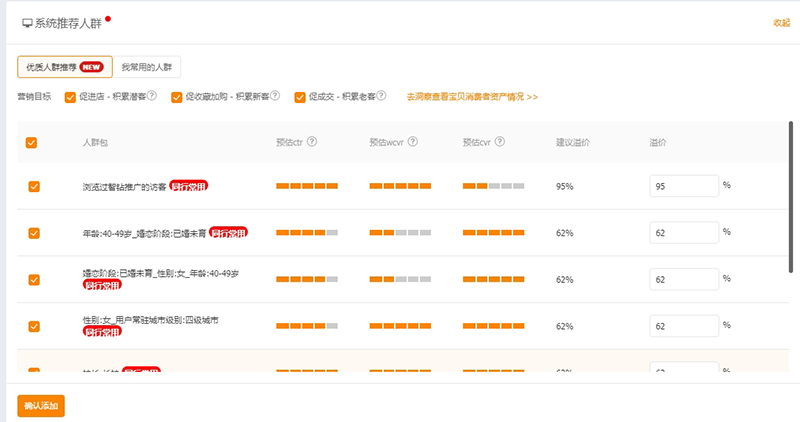Click the 系统推荐人群 monitor icon
This screenshot has height=422, width=800.
(27, 22)
